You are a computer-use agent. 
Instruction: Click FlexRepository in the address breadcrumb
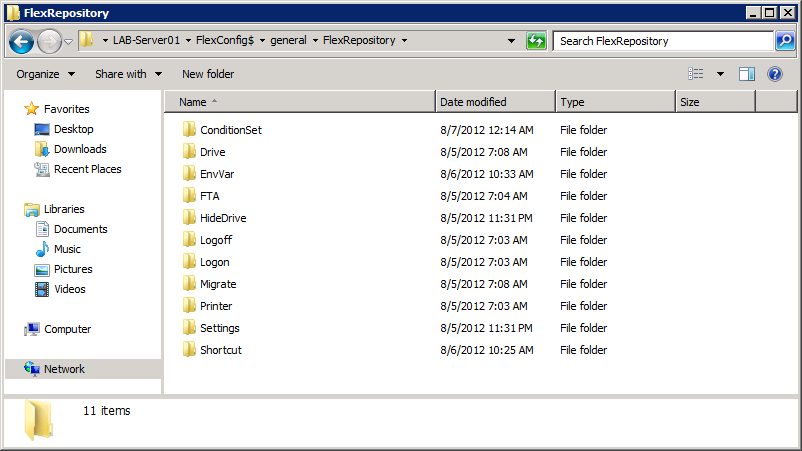click(x=359, y=40)
